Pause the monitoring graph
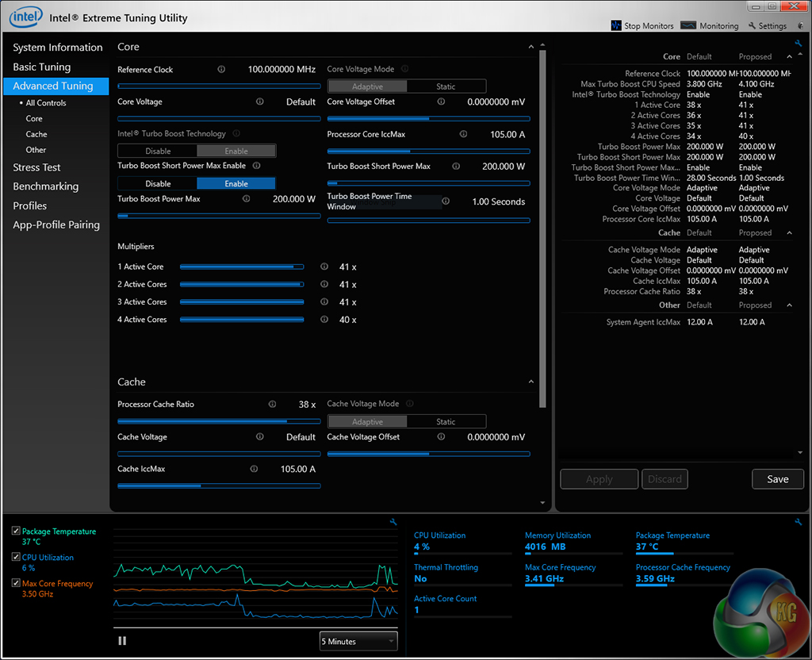Viewport: 812px width, 660px height. point(122,641)
